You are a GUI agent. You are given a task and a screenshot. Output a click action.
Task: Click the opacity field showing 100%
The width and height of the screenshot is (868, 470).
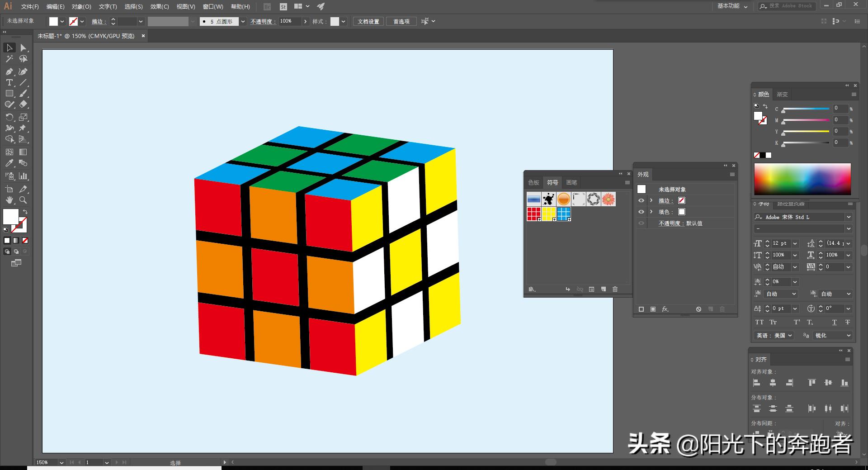pyautogui.click(x=287, y=21)
